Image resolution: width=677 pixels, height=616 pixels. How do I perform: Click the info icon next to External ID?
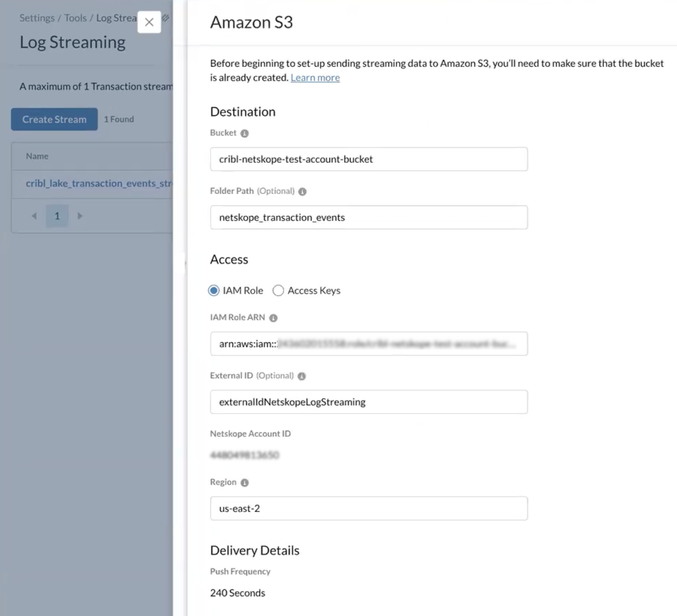tap(302, 376)
